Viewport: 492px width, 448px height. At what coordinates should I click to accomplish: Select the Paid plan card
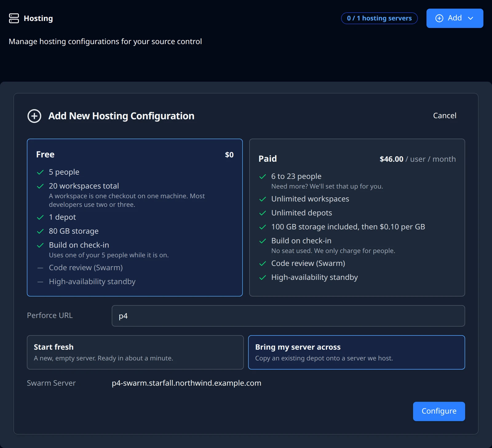point(357,217)
